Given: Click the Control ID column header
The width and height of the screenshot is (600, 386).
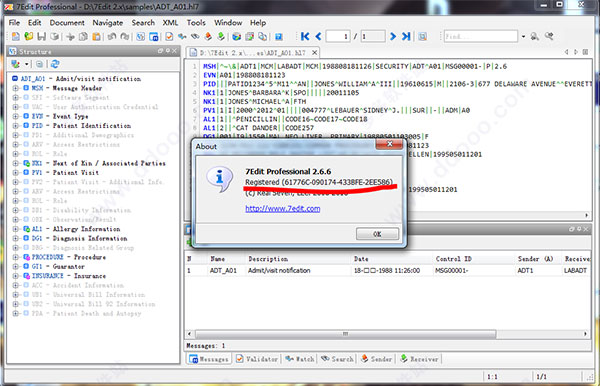Looking at the screenshot, I should 453,259.
